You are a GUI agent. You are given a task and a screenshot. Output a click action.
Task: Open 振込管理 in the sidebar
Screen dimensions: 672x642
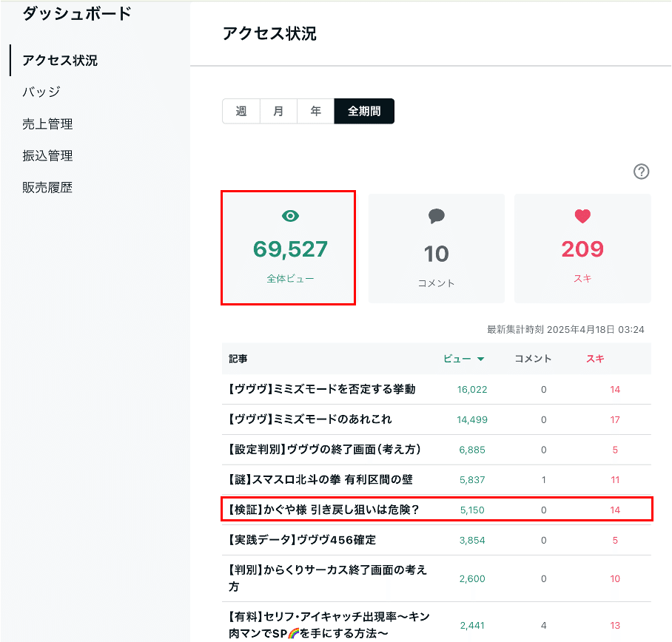tap(46, 155)
